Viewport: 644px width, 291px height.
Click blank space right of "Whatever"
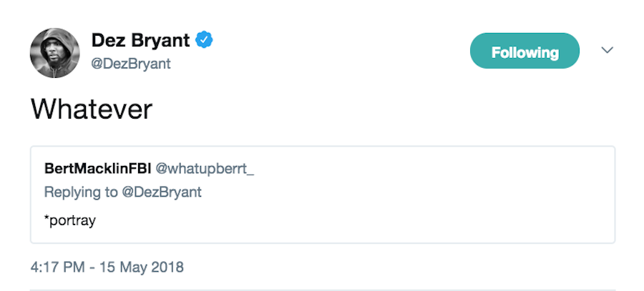click(x=358, y=109)
